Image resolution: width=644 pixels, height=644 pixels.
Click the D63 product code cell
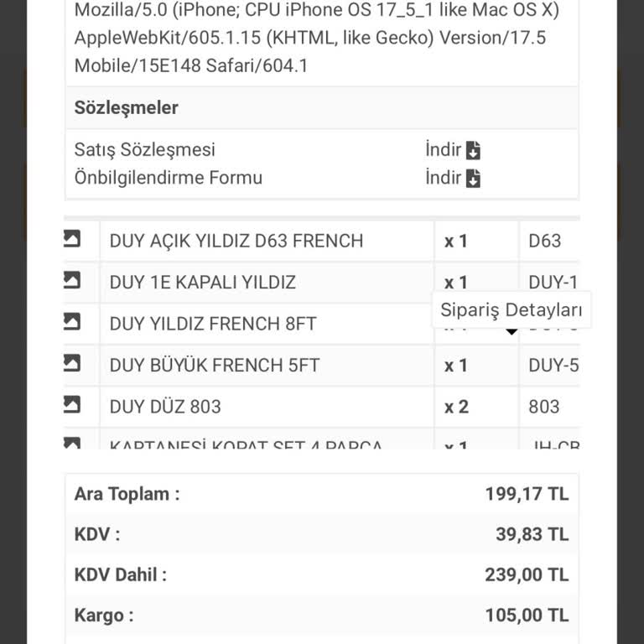[x=545, y=241]
